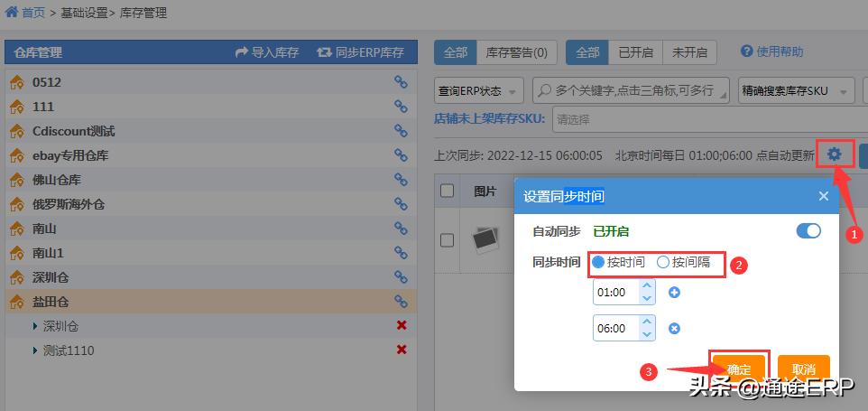Toggle the 自动同步 switch off
The height and width of the screenshot is (411, 868).
click(x=808, y=231)
